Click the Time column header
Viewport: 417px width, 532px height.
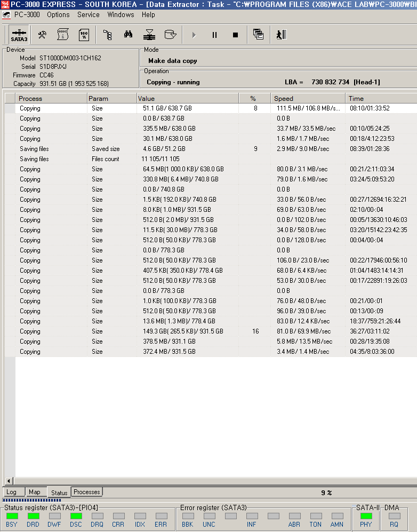(381, 98)
